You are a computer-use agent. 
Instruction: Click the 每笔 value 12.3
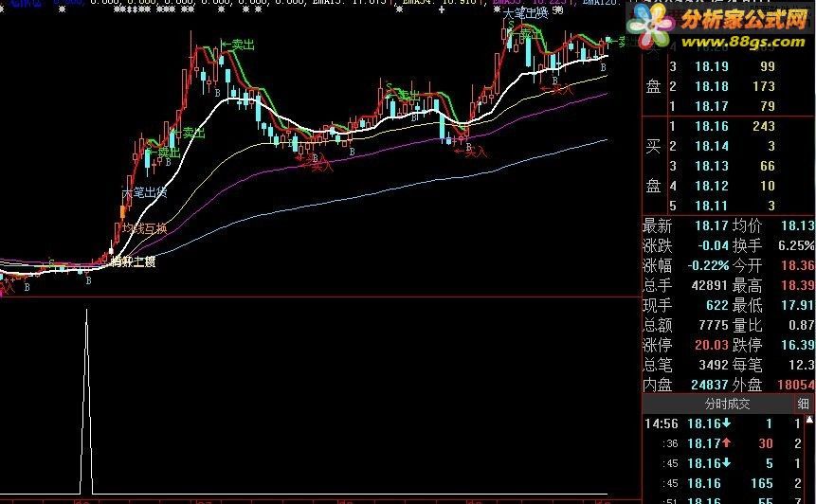(x=802, y=365)
